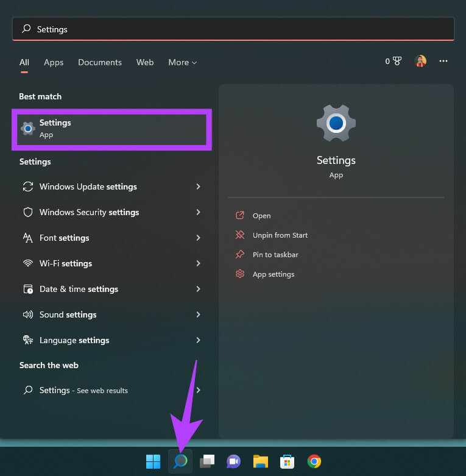This screenshot has height=476, width=466.
Task: Click Pin to taskbar option
Action: click(275, 254)
